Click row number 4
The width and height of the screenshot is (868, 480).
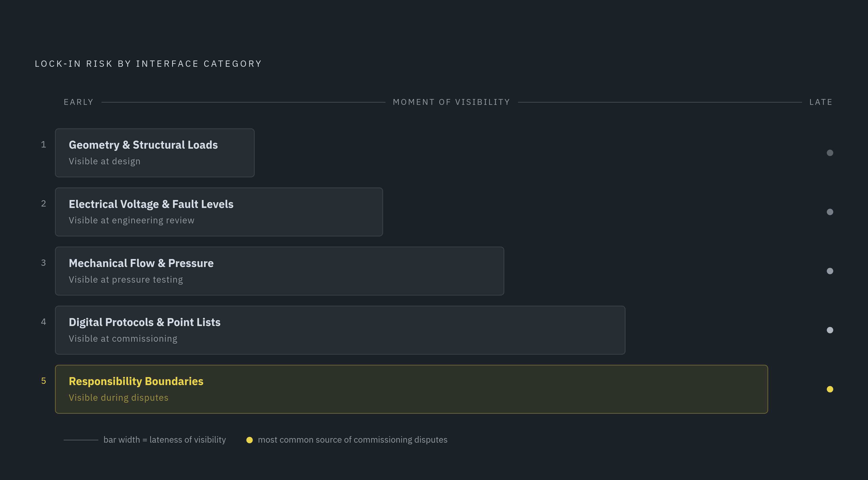[x=43, y=322]
